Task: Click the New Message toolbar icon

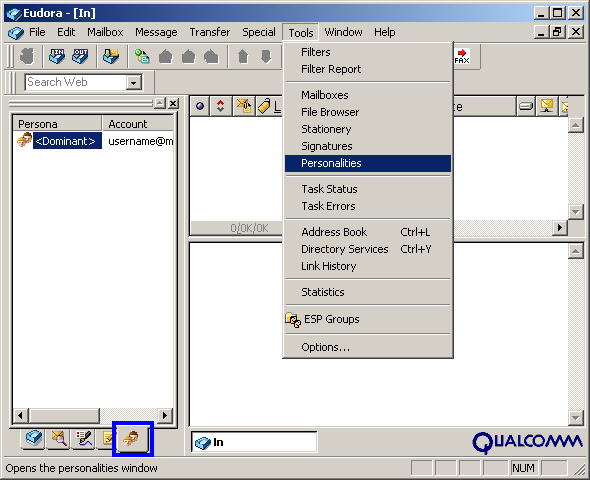Action: point(142,56)
